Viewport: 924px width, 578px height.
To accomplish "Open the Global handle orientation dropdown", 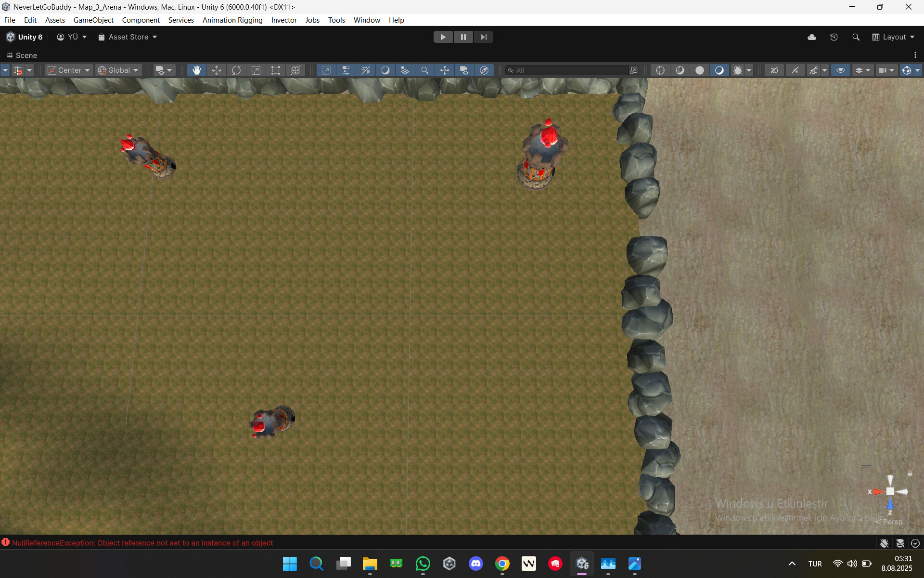I will (x=118, y=70).
